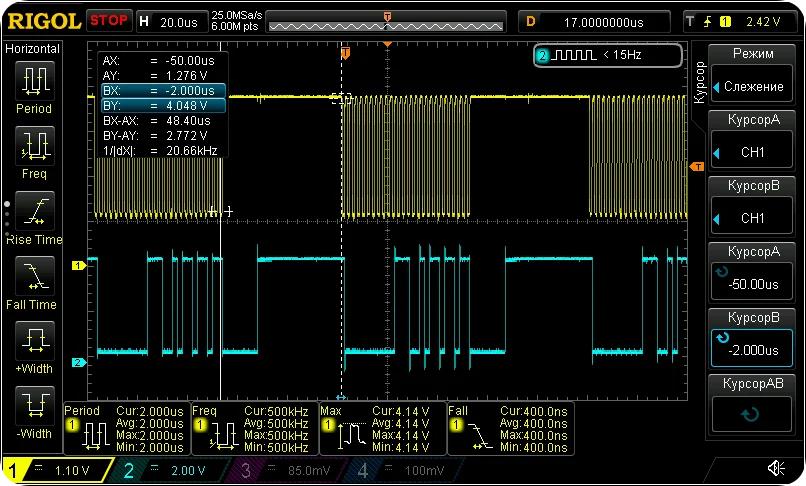
Task: Click the Freq Cur:500kHz value
Action: pos(276,411)
